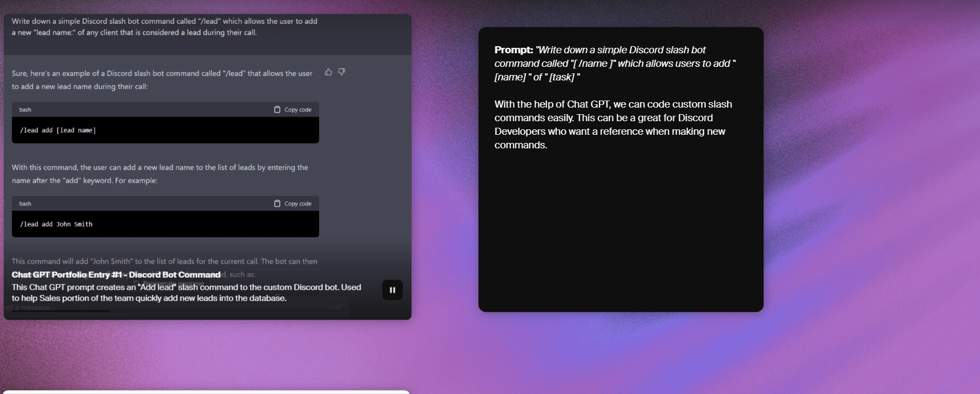The height and width of the screenshot is (394, 980).
Task: Click the clipboard icon in the first code block
Action: pyautogui.click(x=277, y=110)
